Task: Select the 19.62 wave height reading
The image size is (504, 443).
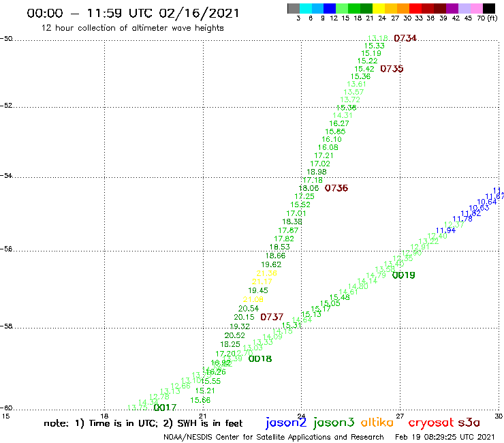Action: click(x=271, y=264)
